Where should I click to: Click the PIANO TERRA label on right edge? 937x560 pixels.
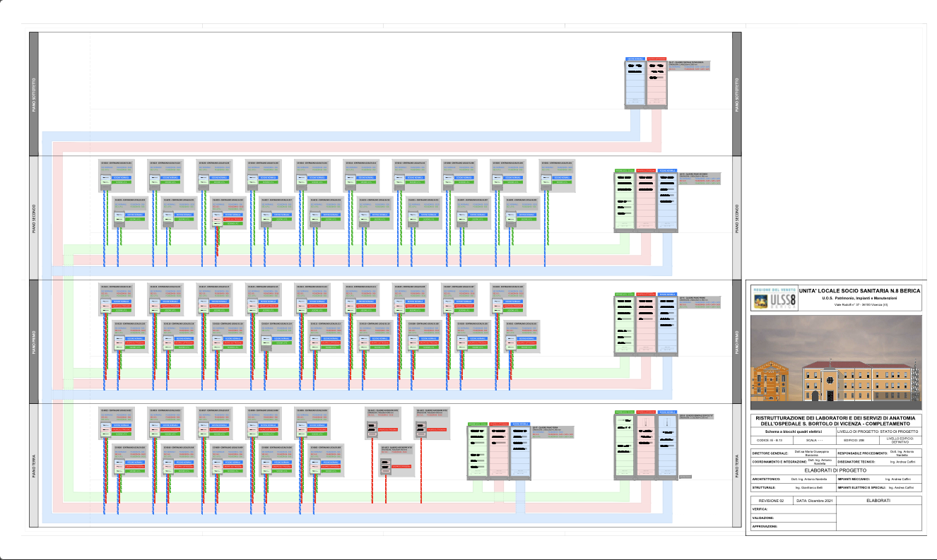[x=736, y=465]
